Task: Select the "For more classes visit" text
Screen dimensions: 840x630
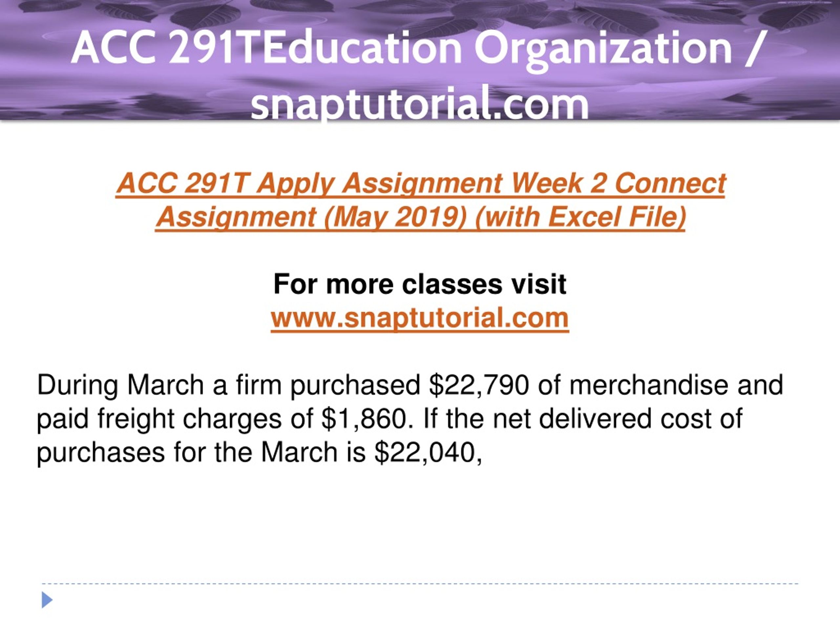Action: [420, 284]
